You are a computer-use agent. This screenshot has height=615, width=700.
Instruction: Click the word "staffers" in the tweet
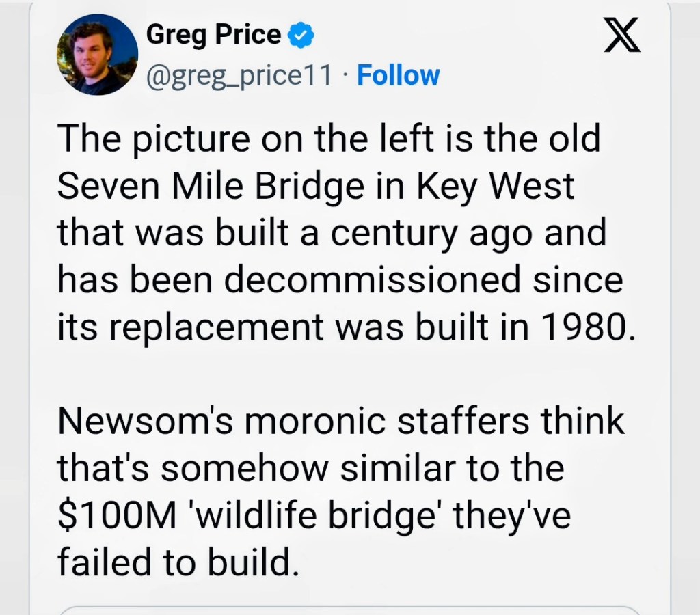463,420
